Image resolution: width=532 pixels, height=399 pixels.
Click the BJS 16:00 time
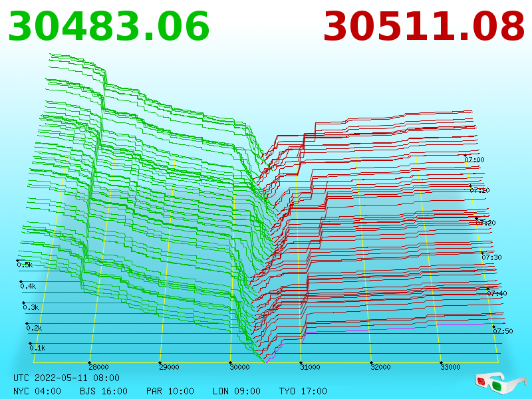click(x=104, y=391)
